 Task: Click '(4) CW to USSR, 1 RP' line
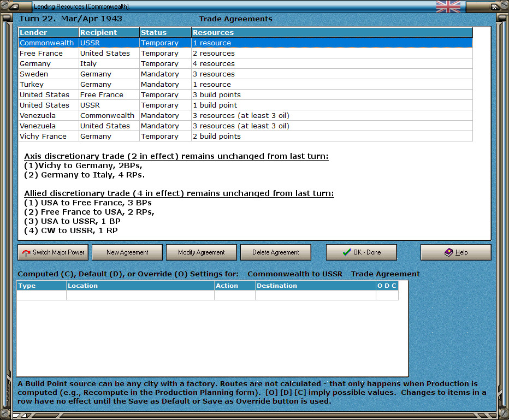click(71, 230)
